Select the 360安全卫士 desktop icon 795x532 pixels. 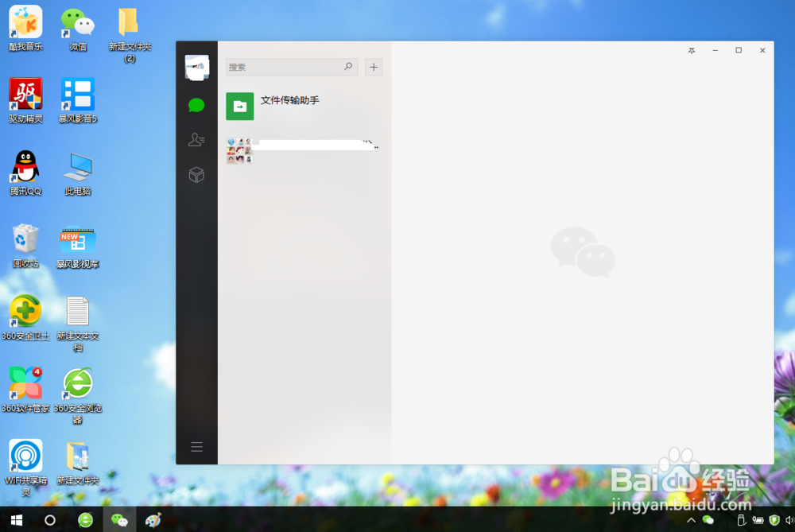coord(25,317)
